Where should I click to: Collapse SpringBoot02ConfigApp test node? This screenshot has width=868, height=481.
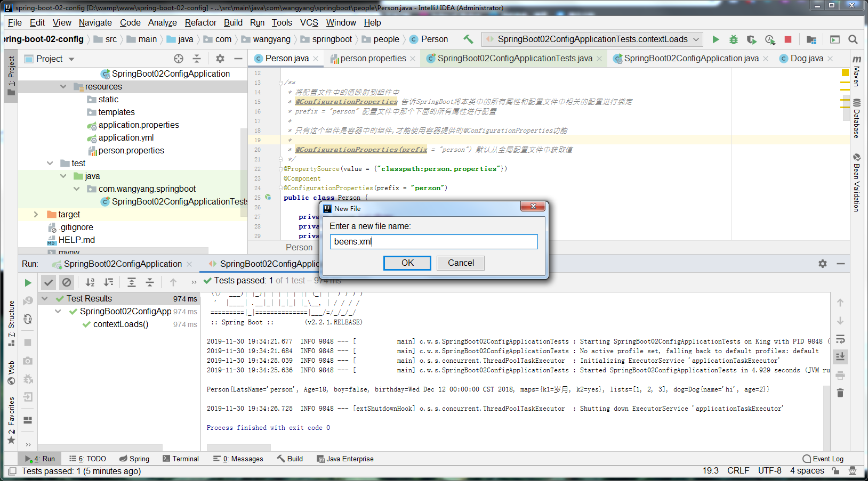tap(58, 311)
